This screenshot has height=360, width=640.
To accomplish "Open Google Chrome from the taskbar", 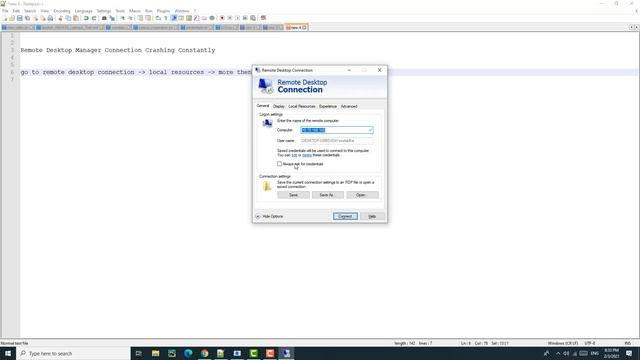I will click(x=204, y=353).
